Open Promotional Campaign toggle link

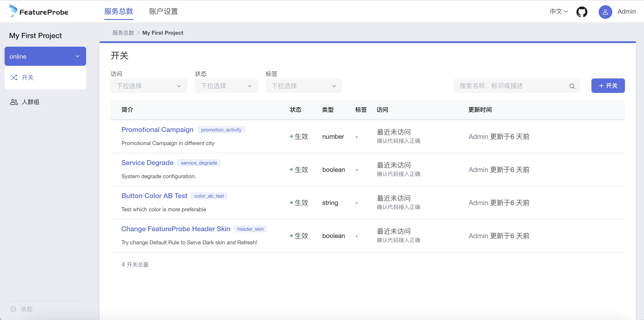(157, 129)
